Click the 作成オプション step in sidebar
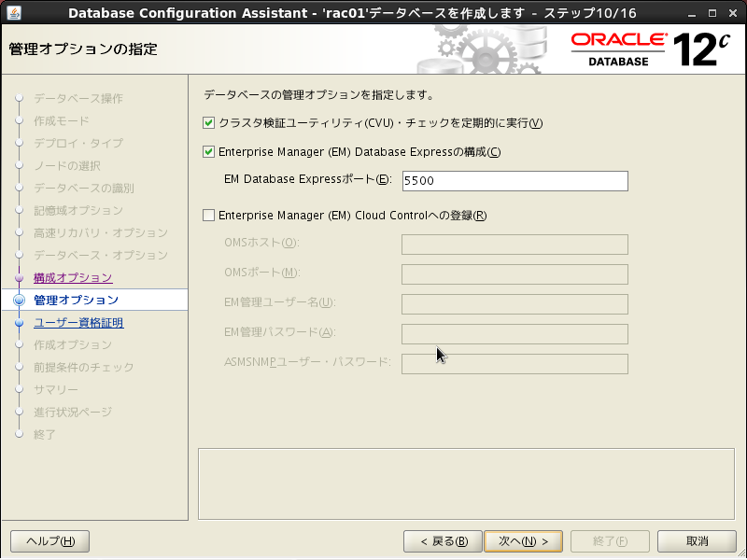Image resolution: width=747 pixels, height=560 pixels. point(73,344)
